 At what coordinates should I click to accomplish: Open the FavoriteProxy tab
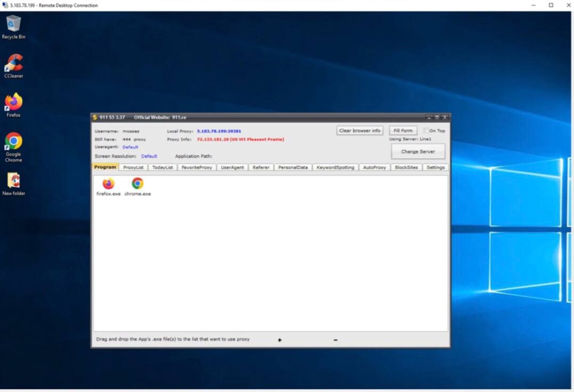[197, 168]
